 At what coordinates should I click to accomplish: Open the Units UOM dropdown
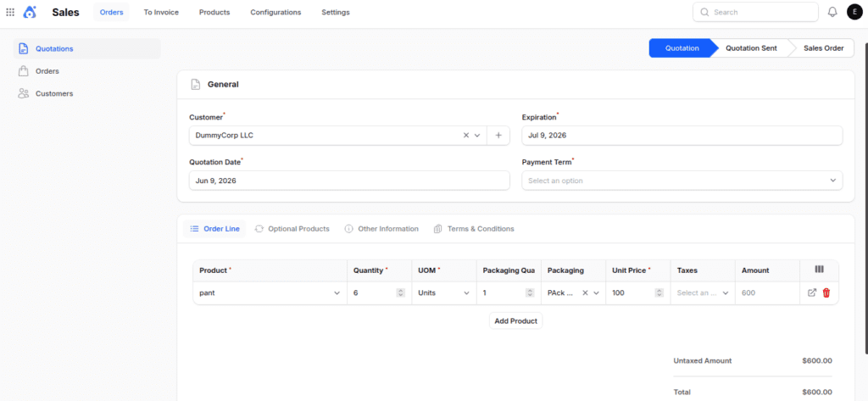(444, 293)
